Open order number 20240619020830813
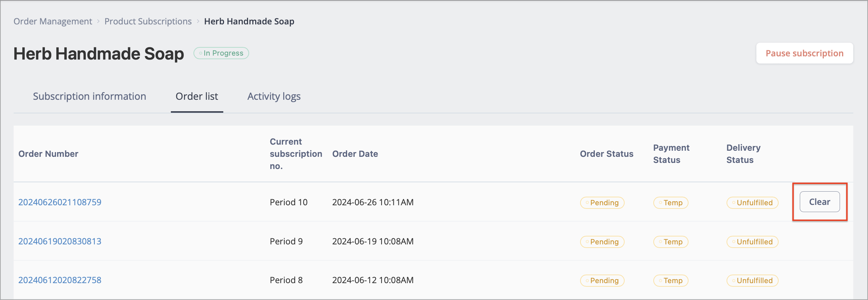 pyautogui.click(x=60, y=241)
